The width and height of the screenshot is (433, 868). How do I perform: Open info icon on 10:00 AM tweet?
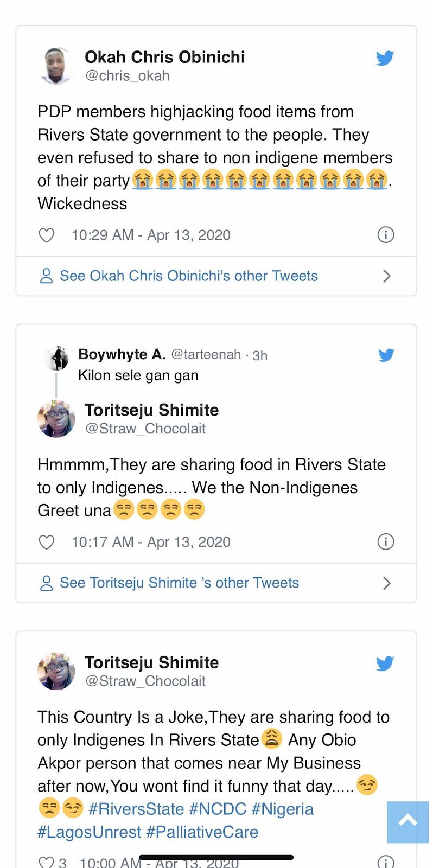point(385,861)
